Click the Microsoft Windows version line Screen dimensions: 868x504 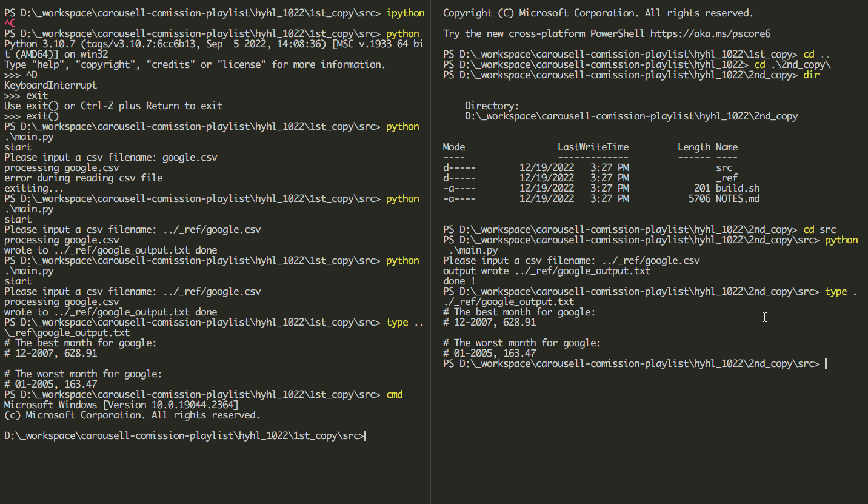pos(121,405)
